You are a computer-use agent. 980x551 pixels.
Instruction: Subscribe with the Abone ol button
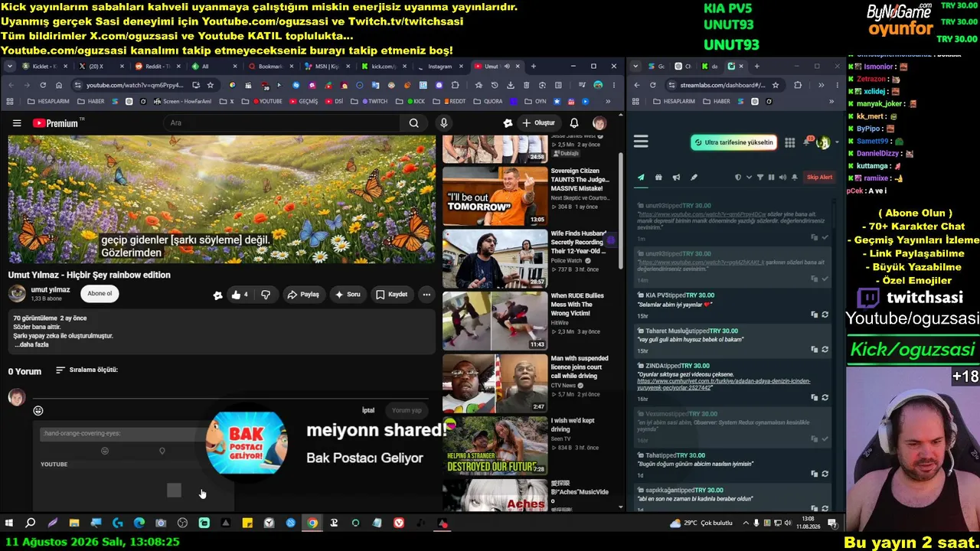[100, 294]
